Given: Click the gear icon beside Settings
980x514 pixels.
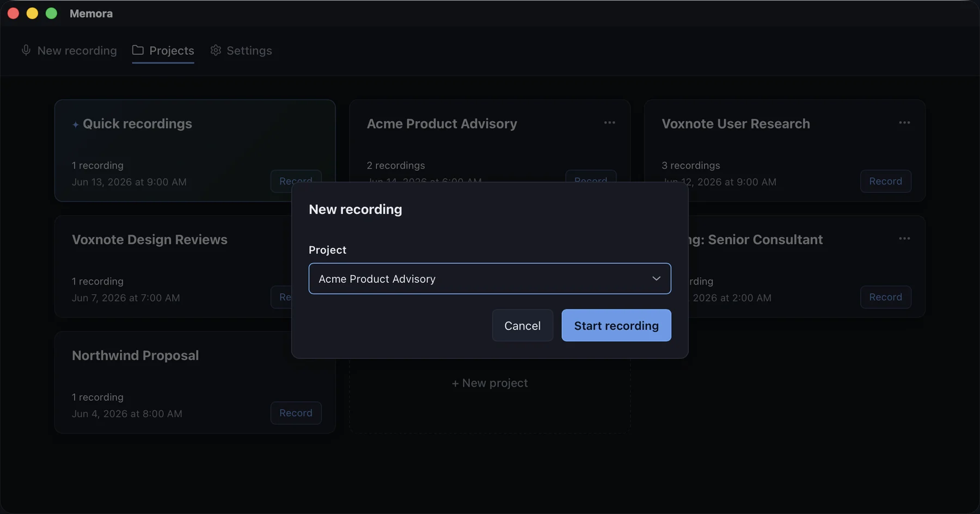Looking at the screenshot, I should [x=216, y=50].
